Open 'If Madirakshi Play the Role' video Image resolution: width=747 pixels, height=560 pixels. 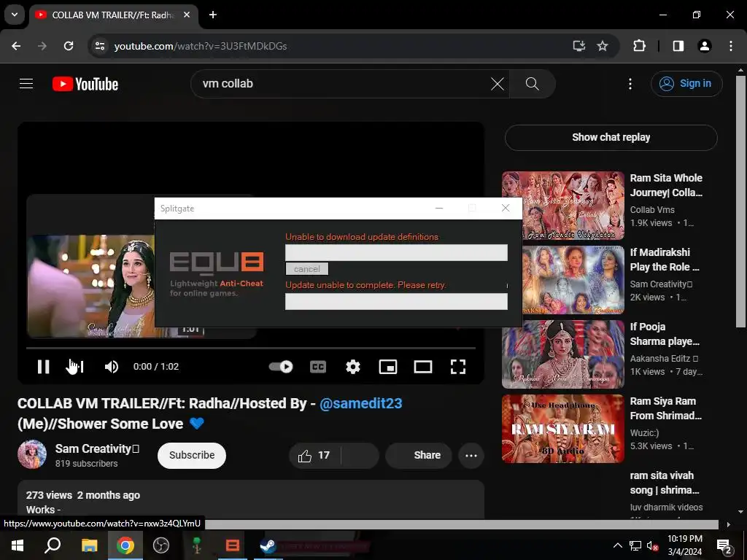665,260
